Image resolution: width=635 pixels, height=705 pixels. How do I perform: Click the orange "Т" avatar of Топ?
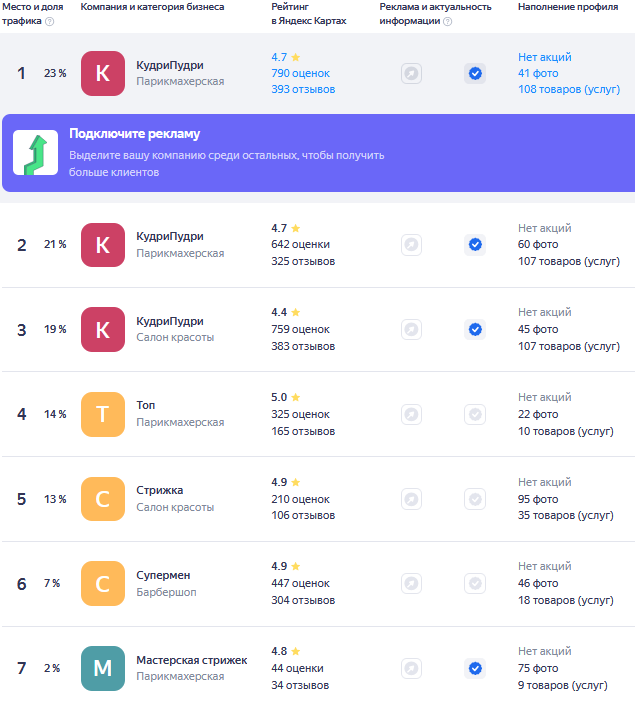pyautogui.click(x=103, y=414)
